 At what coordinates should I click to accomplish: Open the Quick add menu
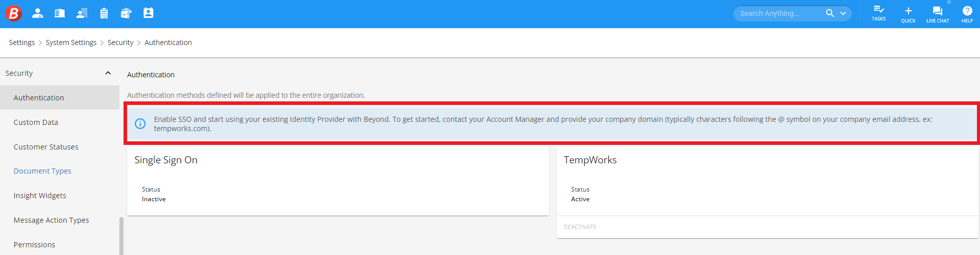pyautogui.click(x=908, y=14)
